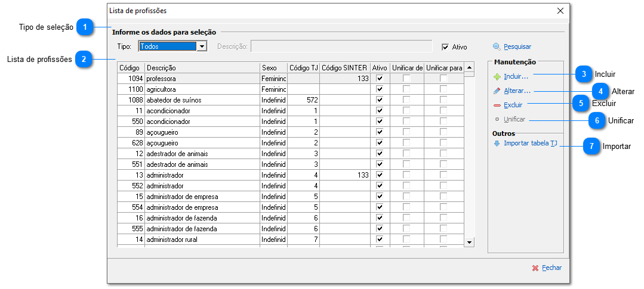The height and width of the screenshot is (289, 644).
Task: Close the Lista de profissões window
Action: [560, 11]
